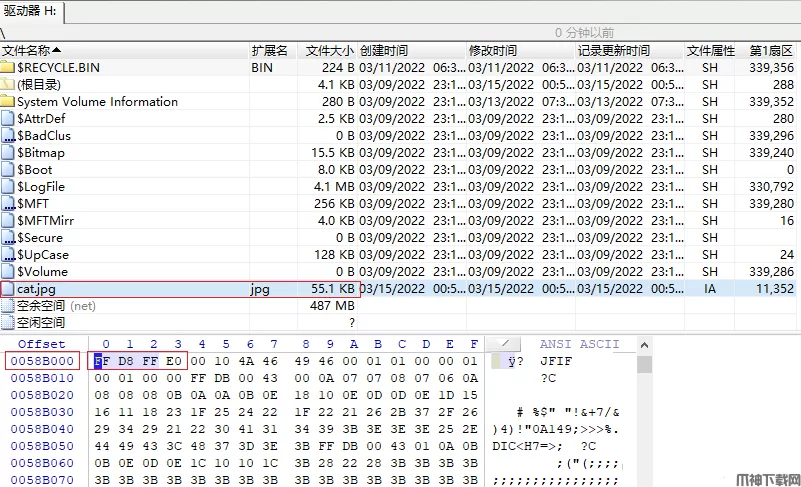Select the 空闲空间 idle space icon
Image resolution: width=801 pixels, height=487 pixels.
8,323
